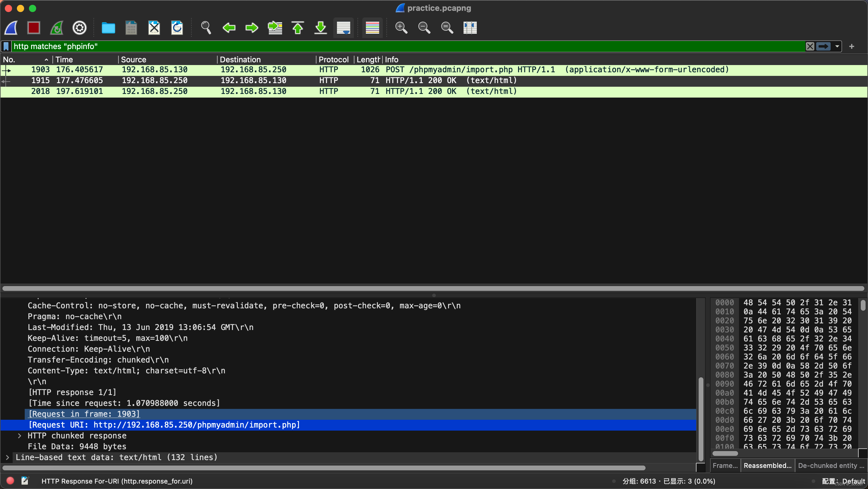Add a display filter button
Viewport: 868px width, 489px height.
point(852,46)
